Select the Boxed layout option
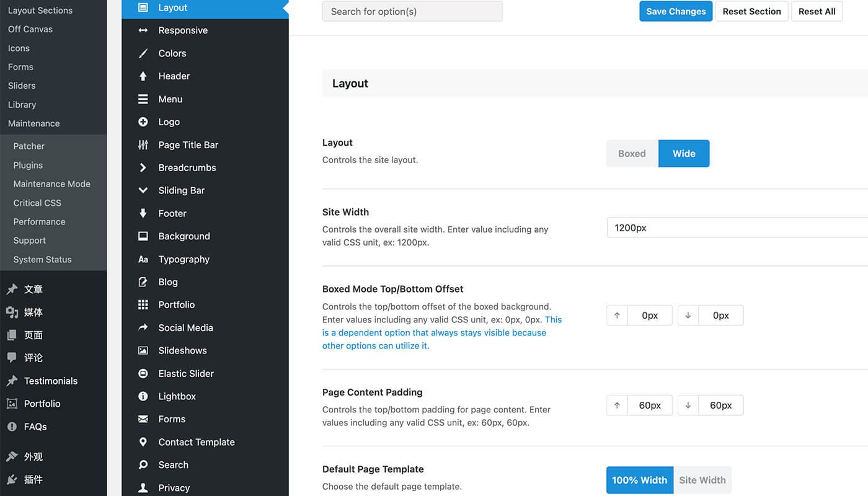The height and width of the screenshot is (496, 868). pyautogui.click(x=632, y=154)
